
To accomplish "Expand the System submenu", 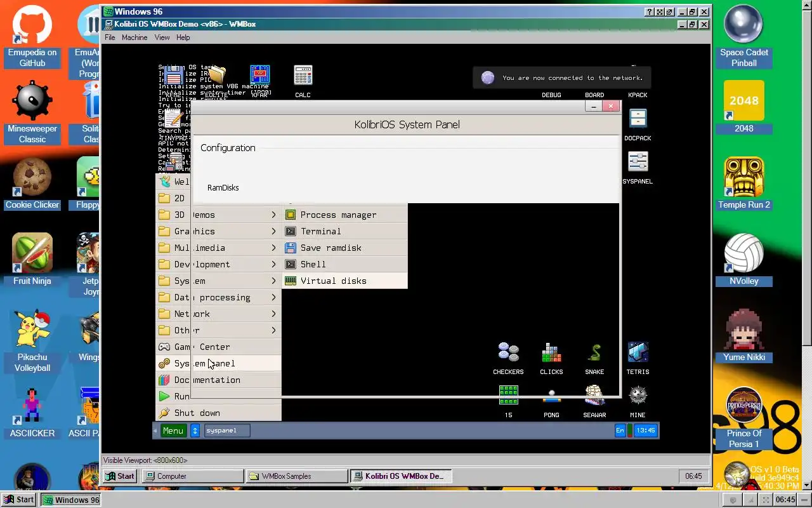I will pos(218,281).
